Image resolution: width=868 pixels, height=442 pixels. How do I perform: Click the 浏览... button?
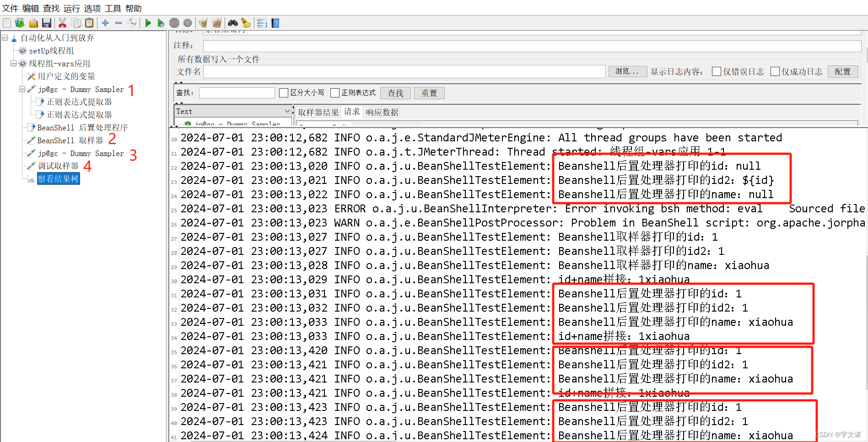[627, 71]
